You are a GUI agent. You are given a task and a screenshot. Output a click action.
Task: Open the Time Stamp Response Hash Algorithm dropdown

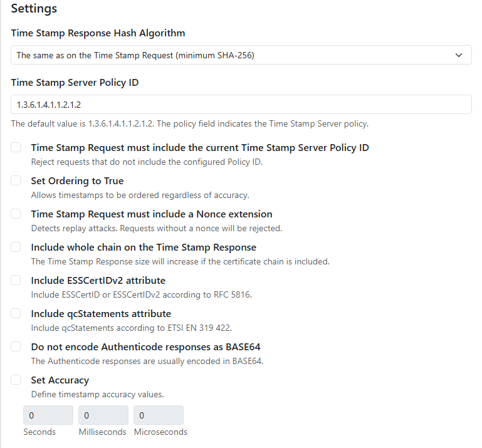click(241, 55)
